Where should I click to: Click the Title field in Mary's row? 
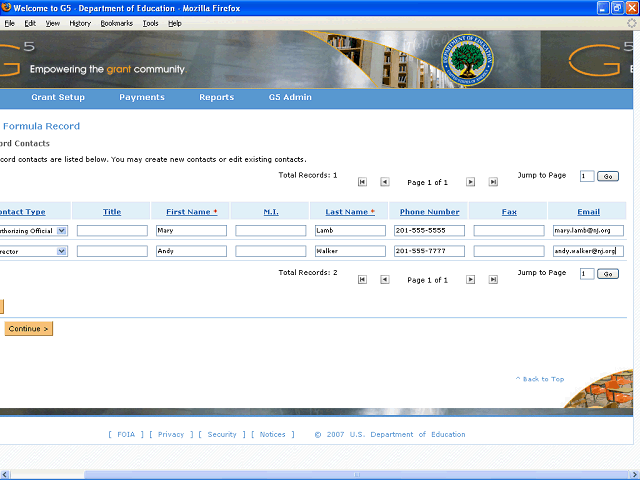tap(112, 231)
